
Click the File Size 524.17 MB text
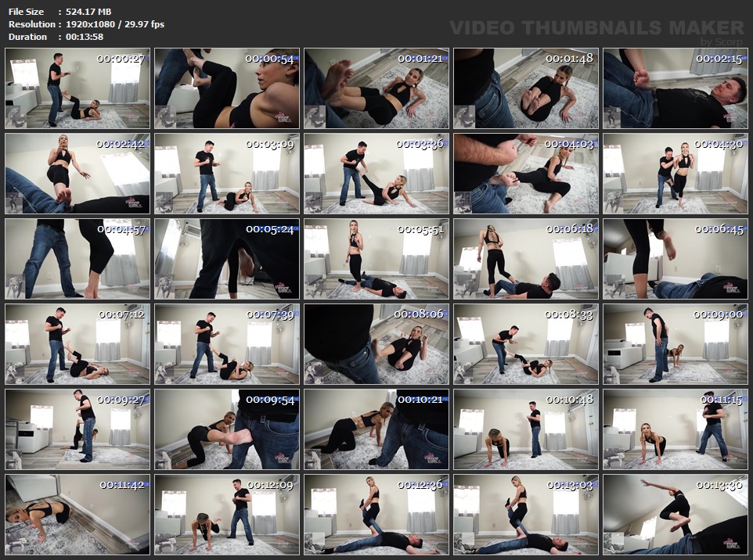[60, 12]
